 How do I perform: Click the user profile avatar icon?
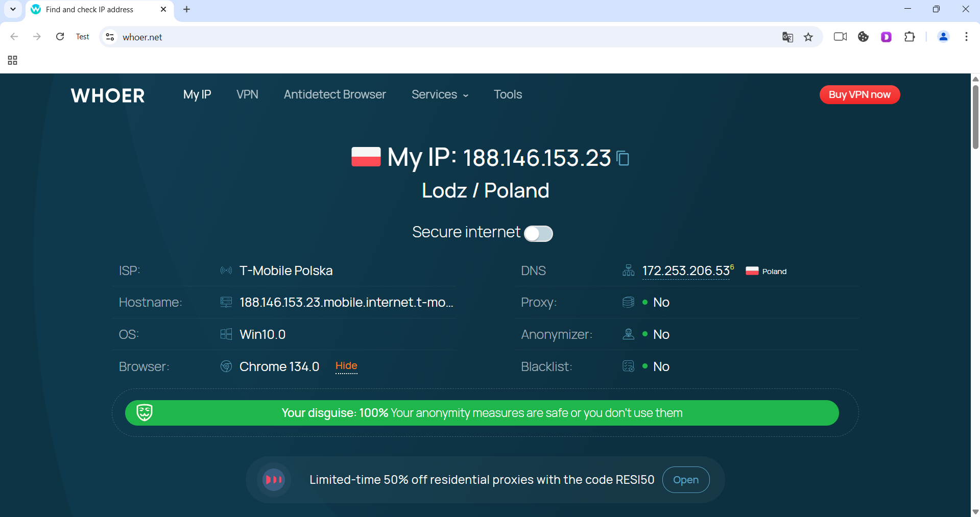(943, 37)
